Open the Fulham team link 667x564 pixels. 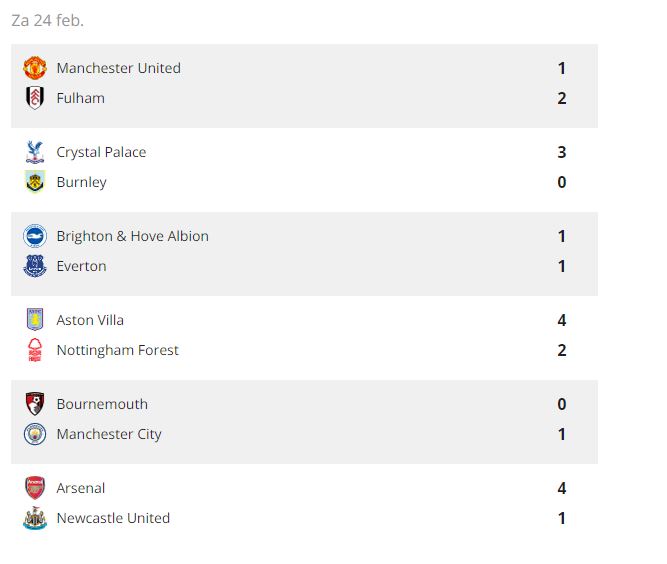point(80,98)
